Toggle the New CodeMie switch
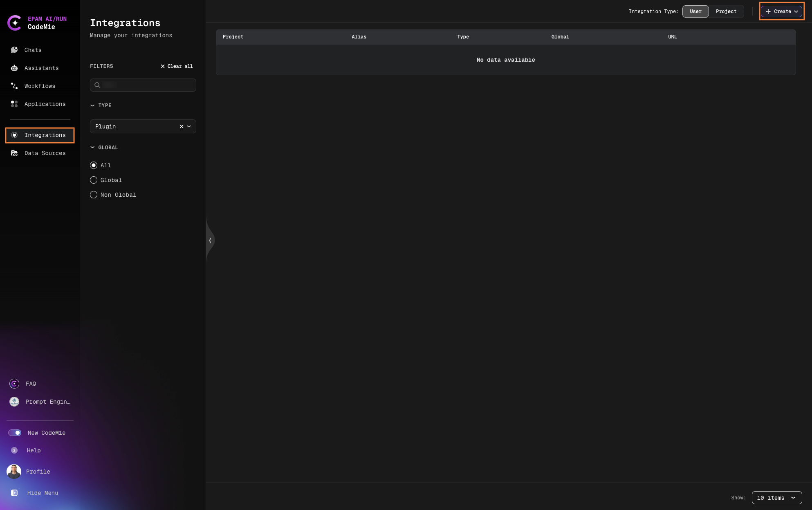Screen dimensions: 812x510 click(x=15, y=433)
